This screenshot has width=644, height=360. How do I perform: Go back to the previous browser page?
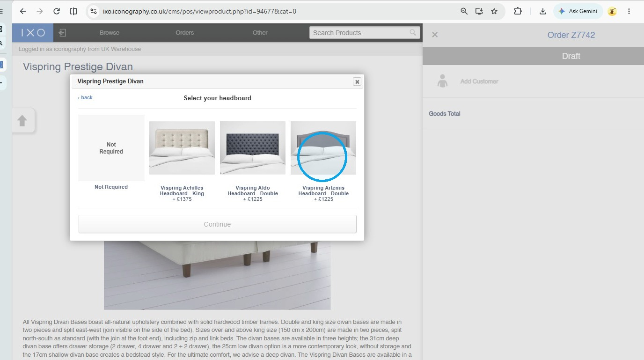pyautogui.click(x=23, y=11)
